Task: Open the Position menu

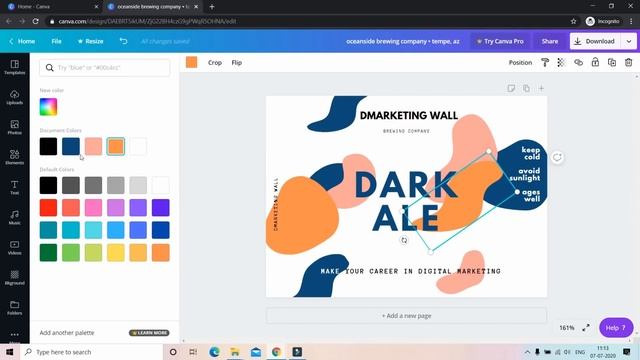Action: 520,62
